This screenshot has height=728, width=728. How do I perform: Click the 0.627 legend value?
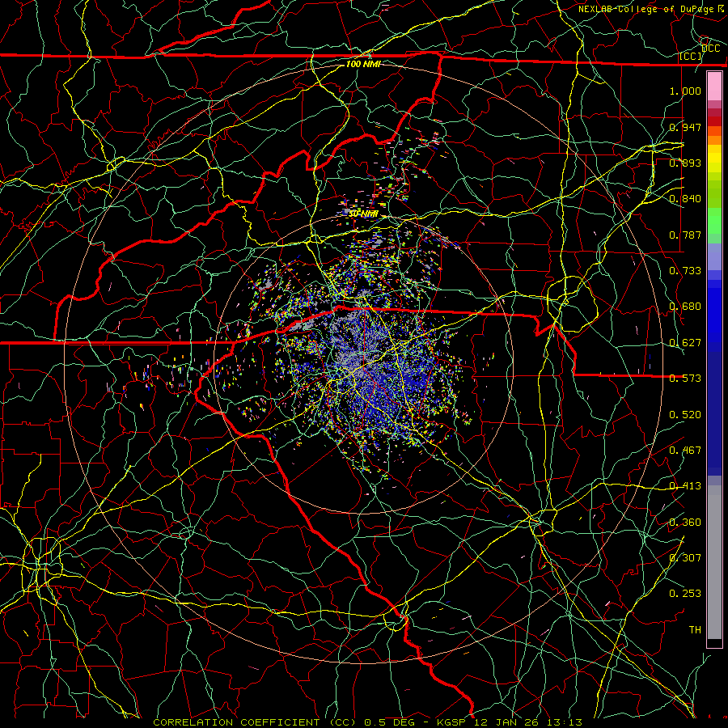pos(685,343)
